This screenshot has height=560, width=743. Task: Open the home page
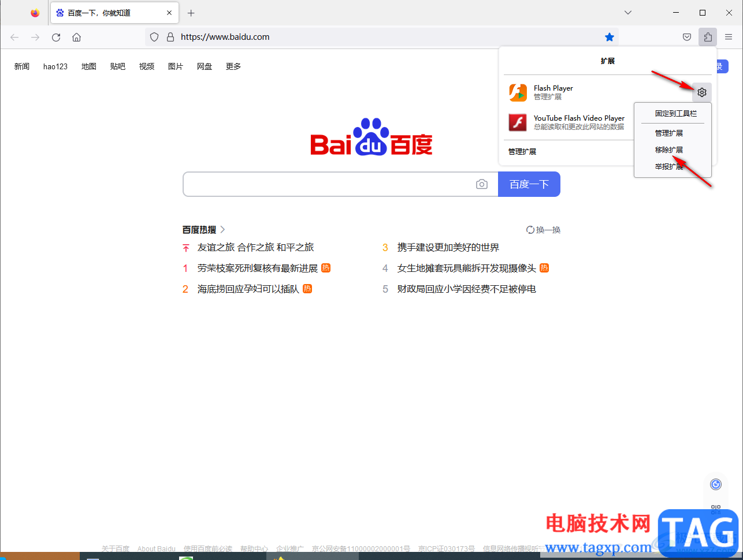76,37
